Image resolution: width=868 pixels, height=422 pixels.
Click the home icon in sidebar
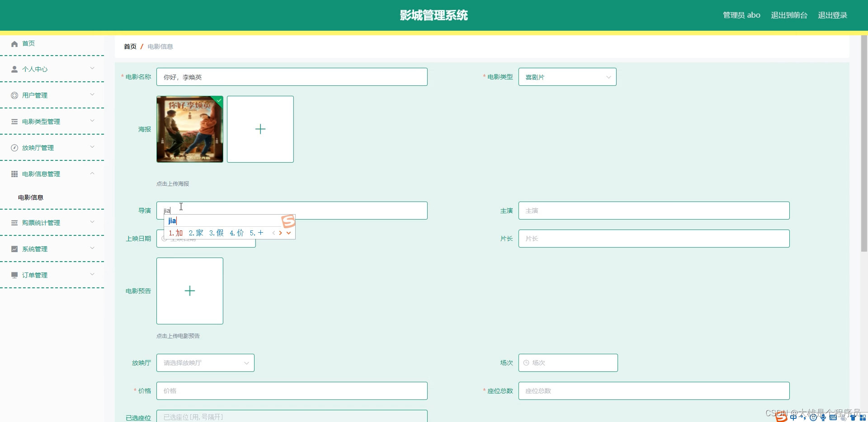(14, 44)
